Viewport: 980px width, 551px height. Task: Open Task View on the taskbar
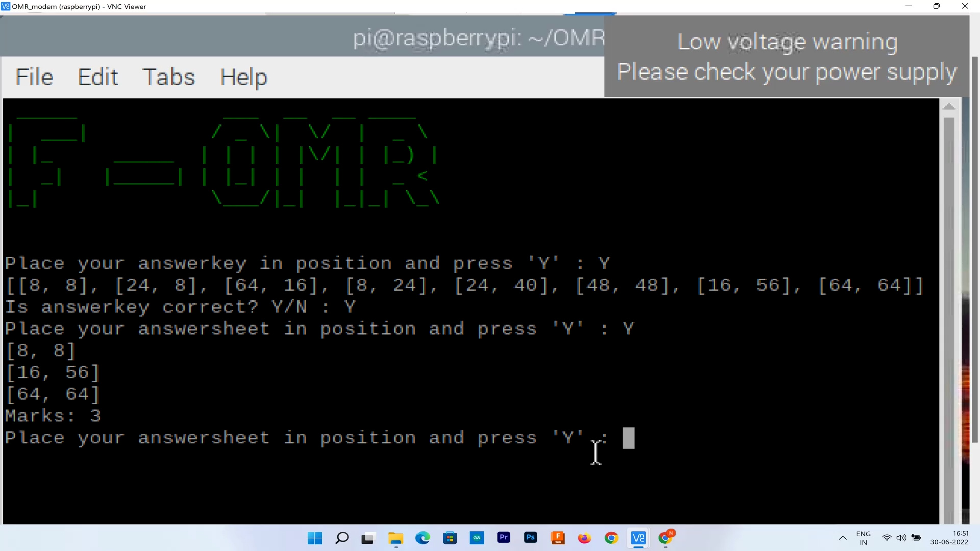click(369, 538)
